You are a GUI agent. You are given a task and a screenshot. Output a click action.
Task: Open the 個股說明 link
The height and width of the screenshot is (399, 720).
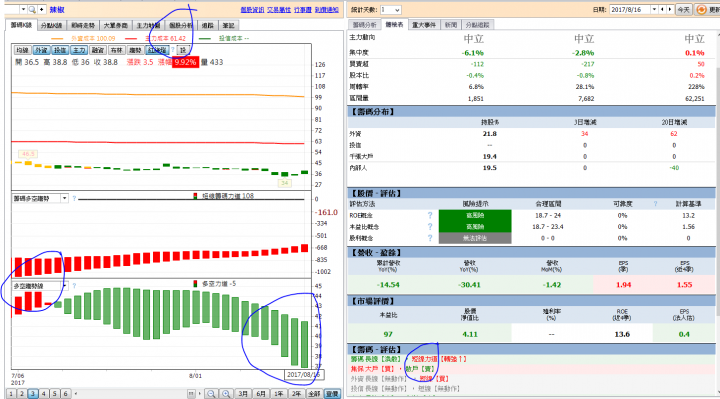click(252, 10)
